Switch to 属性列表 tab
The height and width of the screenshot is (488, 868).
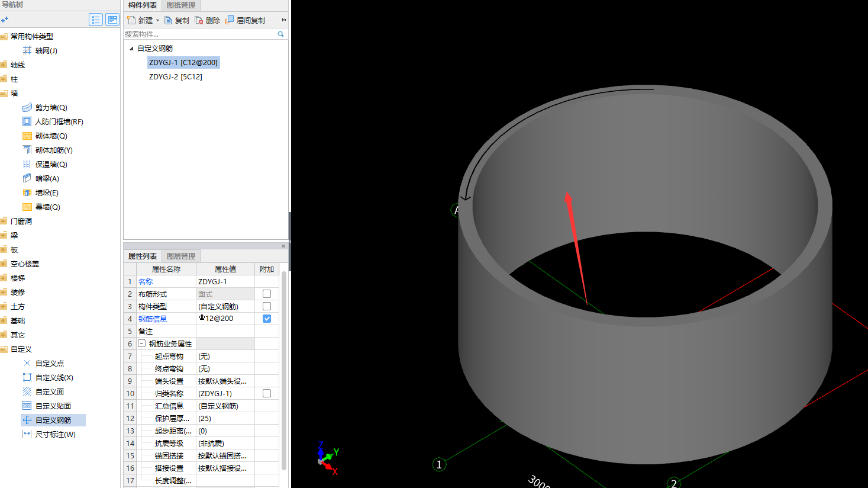pyautogui.click(x=143, y=256)
